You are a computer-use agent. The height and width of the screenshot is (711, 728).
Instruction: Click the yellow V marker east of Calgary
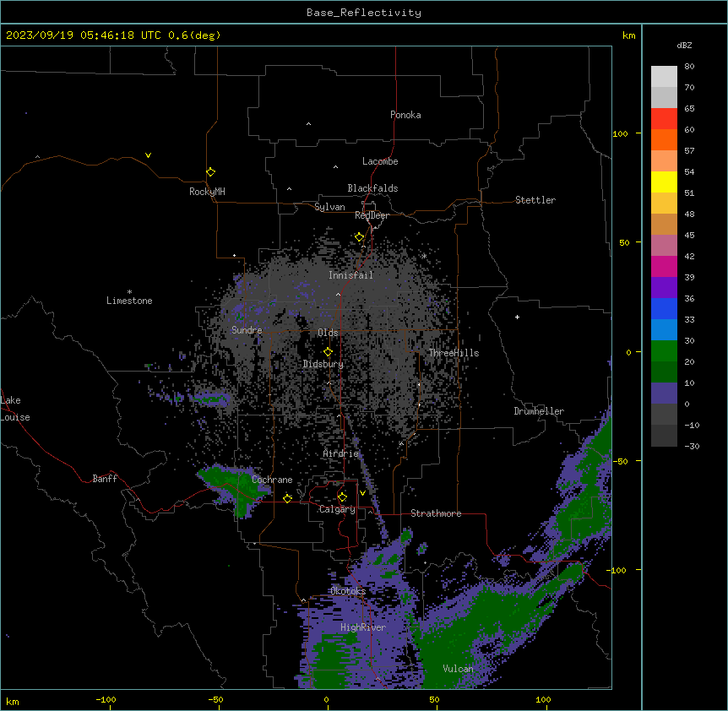coord(362,493)
